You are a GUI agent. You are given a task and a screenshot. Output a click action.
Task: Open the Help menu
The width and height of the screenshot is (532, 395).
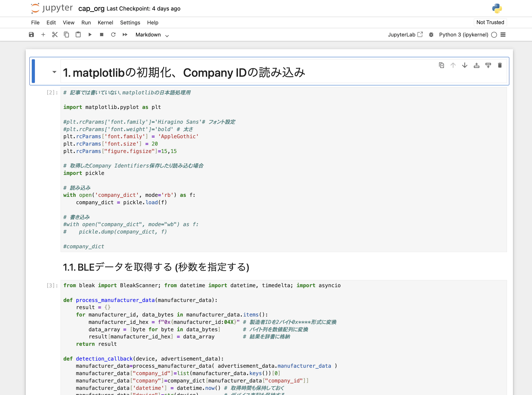[x=153, y=22]
